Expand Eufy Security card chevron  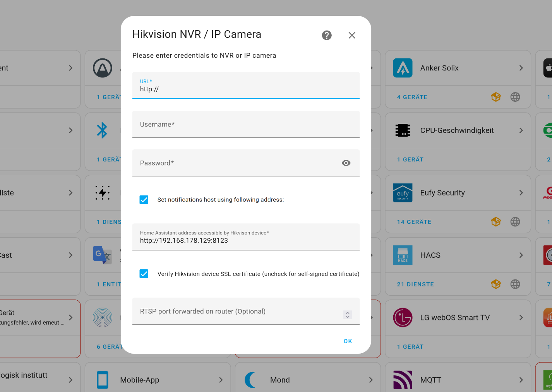click(x=521, y=193)
